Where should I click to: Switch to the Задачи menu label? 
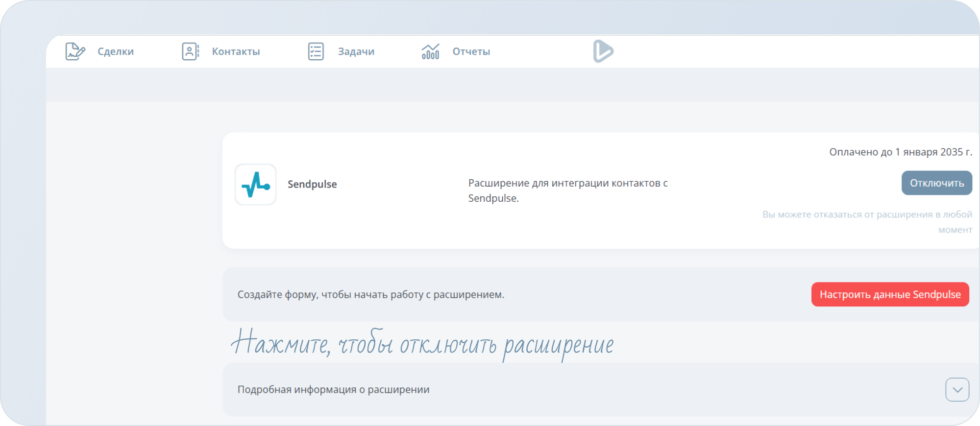(356, 51)
